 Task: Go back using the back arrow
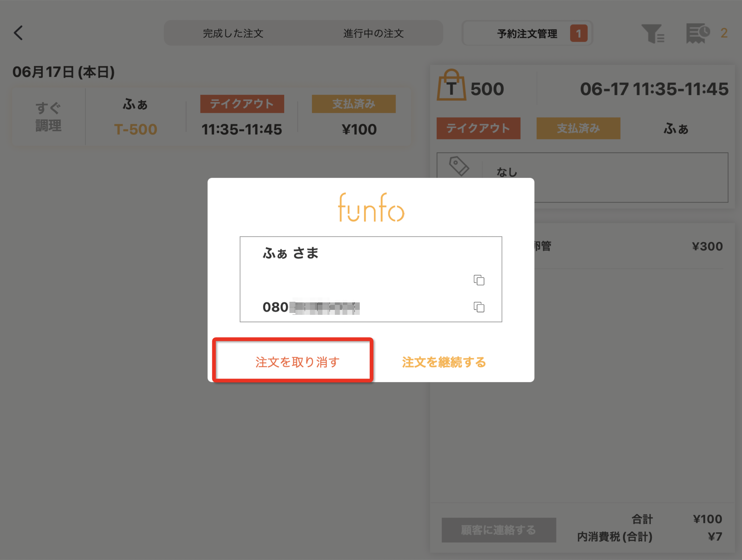point(18,33)
